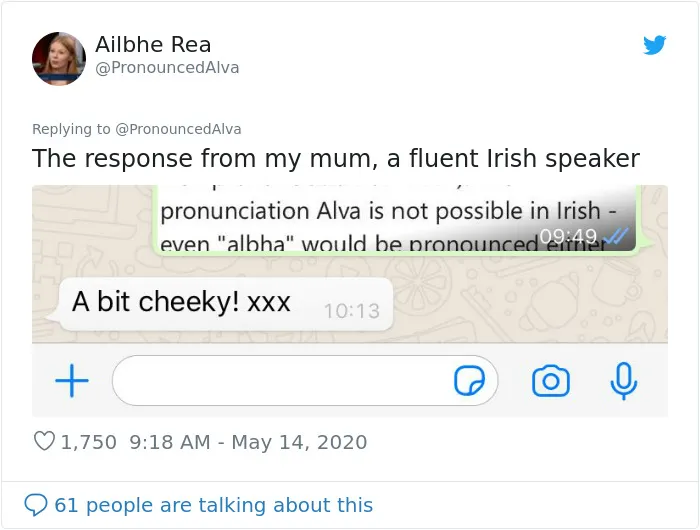Click @PronouncedAlva in Replying to line
This screenshot has height=530, width=700.
(178, 129)
